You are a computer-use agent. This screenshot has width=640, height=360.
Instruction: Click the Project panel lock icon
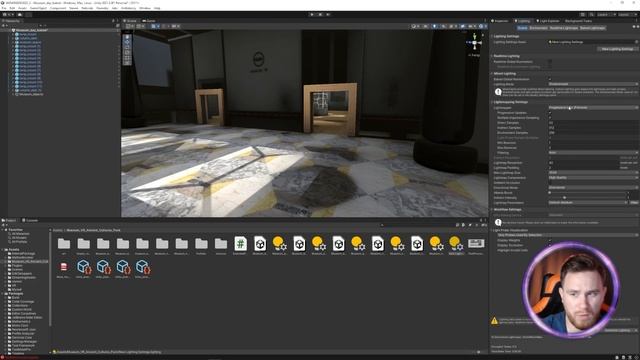[x=481, y=220]
